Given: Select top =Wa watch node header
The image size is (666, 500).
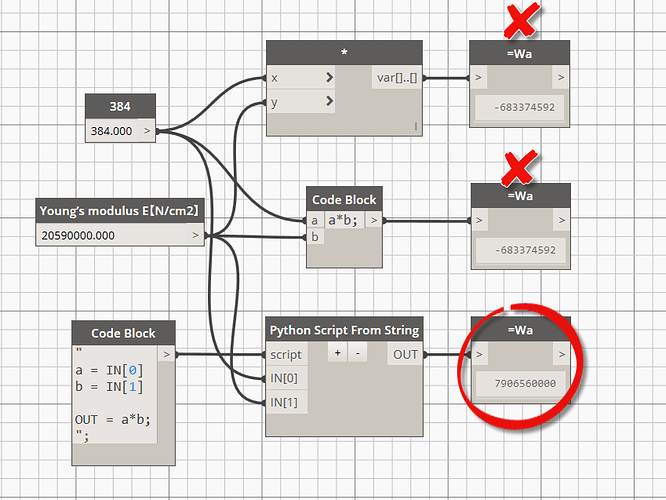Looking at the screenshot, I should pos(519,53).
